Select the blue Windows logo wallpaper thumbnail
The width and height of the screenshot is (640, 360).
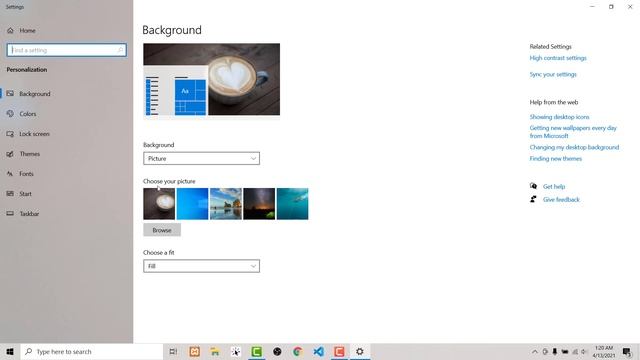coord(192,204)
